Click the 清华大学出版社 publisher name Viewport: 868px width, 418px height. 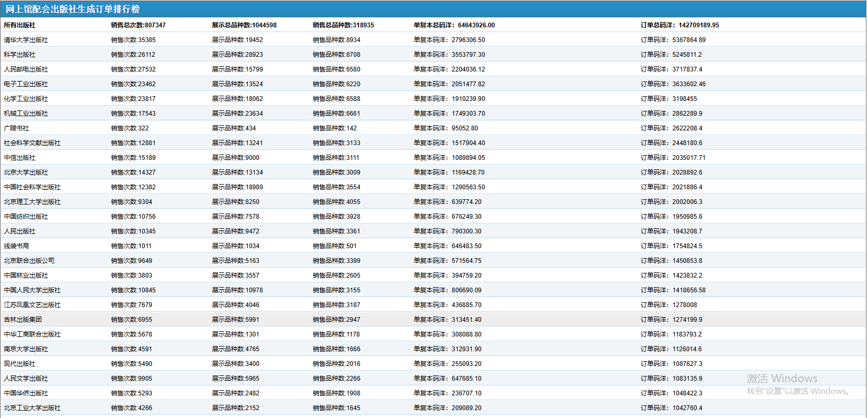26,40
